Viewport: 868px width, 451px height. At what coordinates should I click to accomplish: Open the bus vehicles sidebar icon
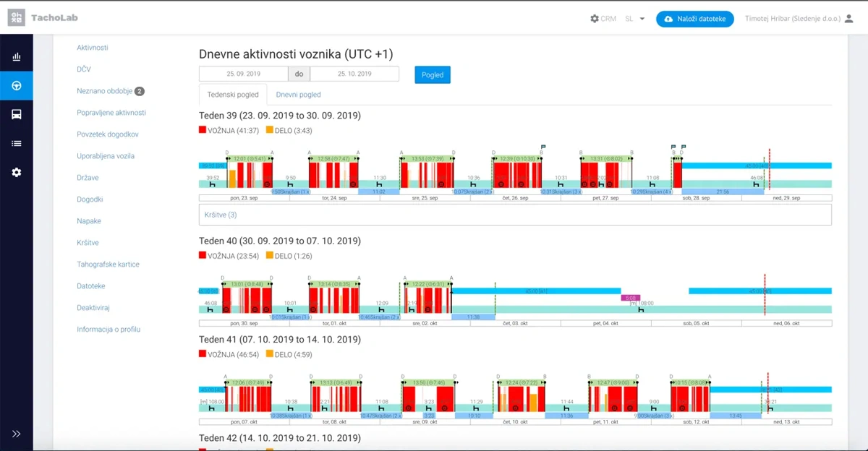click(16, 114)
